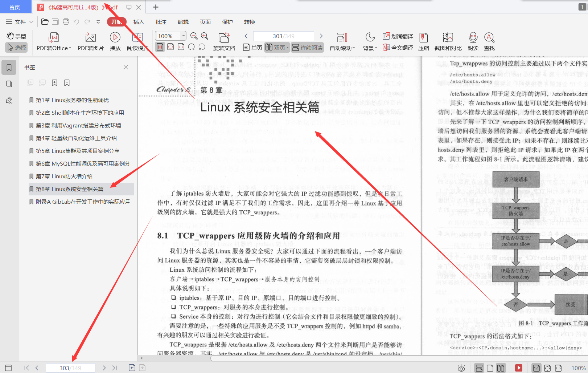Open the 插入 insert tab
Viewport: 588px width, 373px height.
point(139,22)
